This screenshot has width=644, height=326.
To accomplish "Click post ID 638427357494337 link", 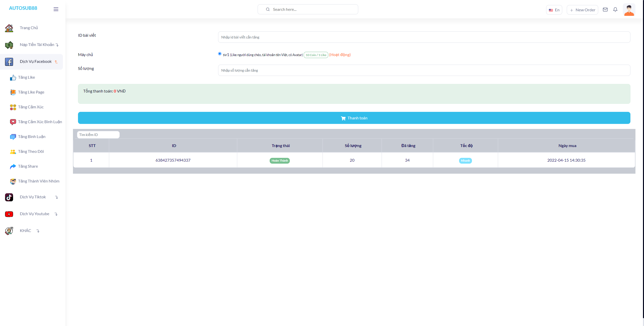I will tap(173, 160).
